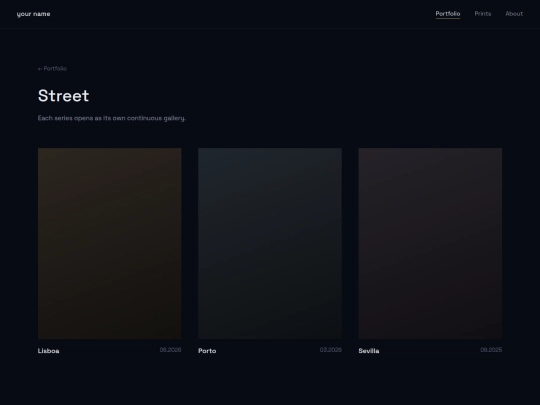Open the About page
This screenshot has height=405, width=540.
(514, 14)
